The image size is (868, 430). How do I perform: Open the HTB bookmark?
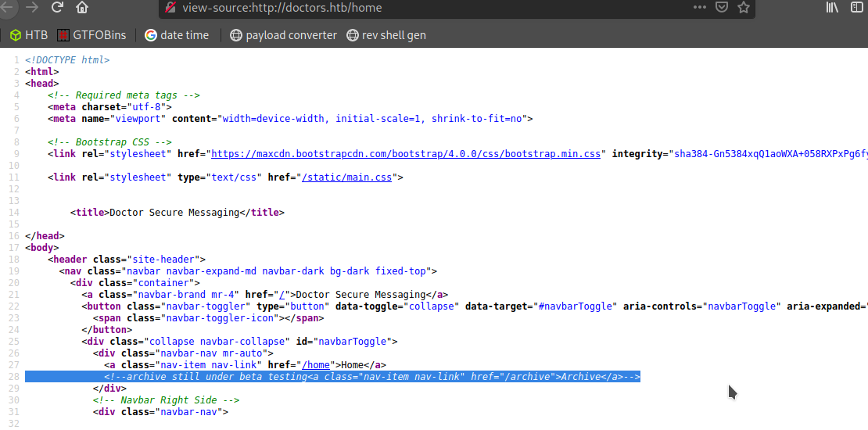(x=29, y=35)
